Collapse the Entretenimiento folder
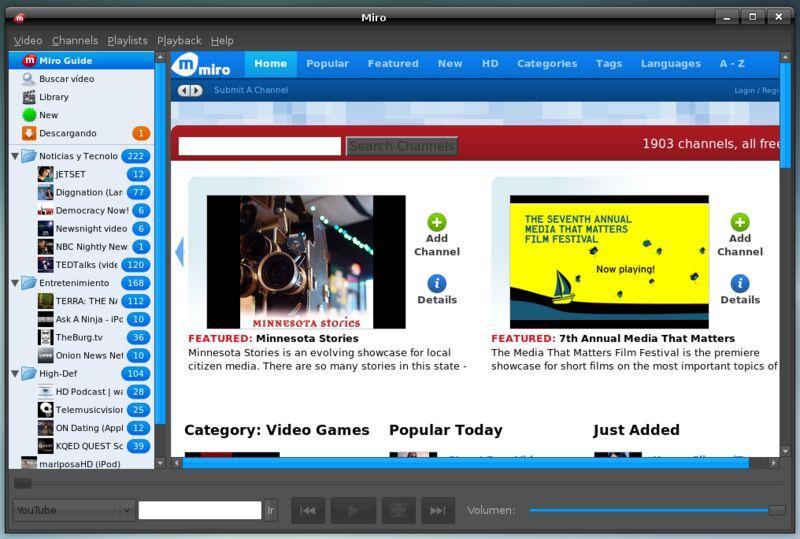 point(15,283)
